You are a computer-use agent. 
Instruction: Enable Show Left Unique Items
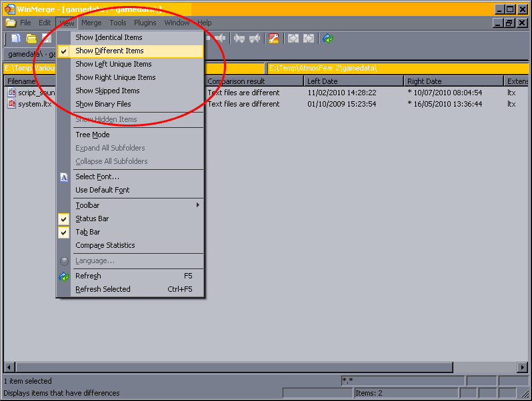130,64
